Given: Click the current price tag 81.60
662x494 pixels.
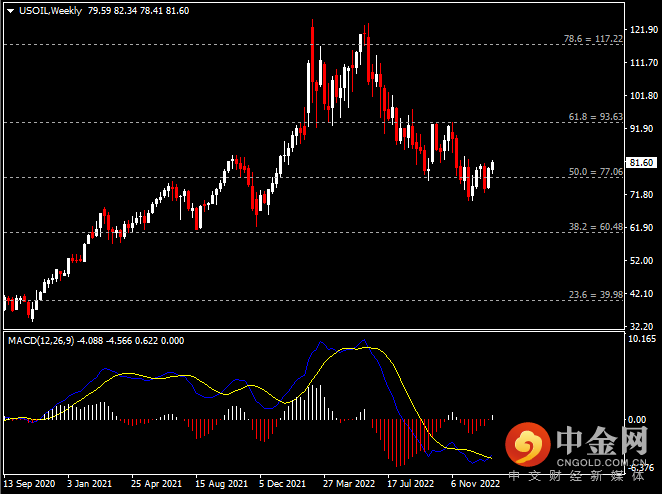Looking at the screenshot, I should click(x=641, y=163).
